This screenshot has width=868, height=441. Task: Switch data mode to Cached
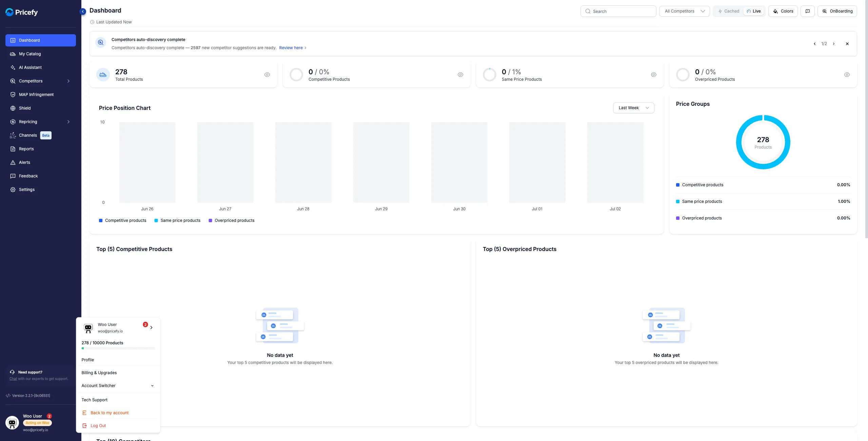pyautogui.click(x=729, y=11)
